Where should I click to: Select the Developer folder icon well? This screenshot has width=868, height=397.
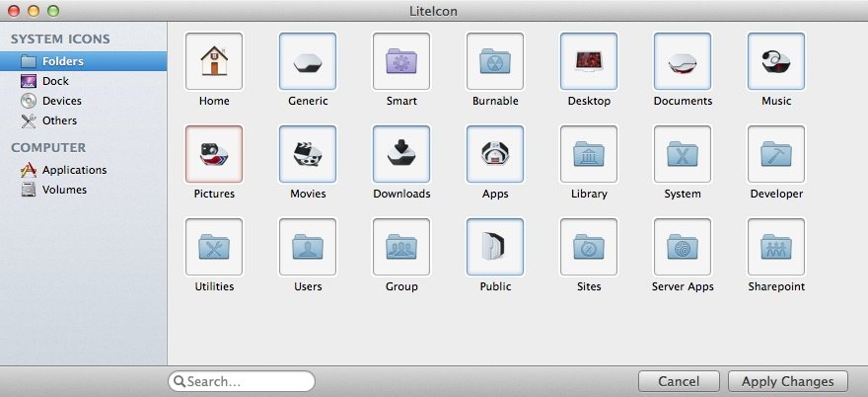pyautogui.click(x=776, y=154)
